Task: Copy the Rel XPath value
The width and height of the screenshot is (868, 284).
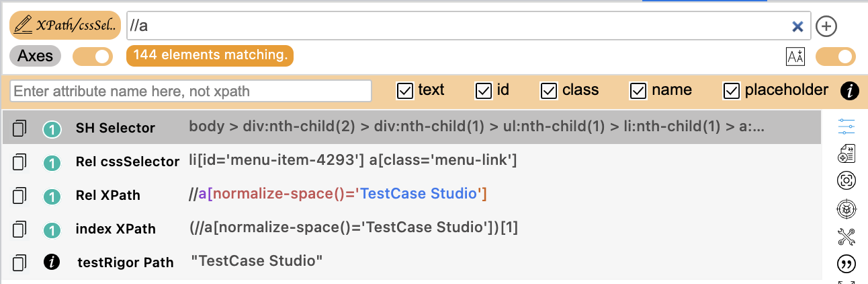Action: [20, 196]
